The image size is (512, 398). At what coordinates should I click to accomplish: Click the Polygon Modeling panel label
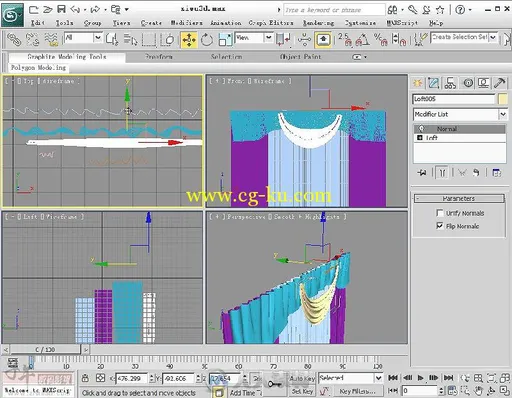coord(39,68)
